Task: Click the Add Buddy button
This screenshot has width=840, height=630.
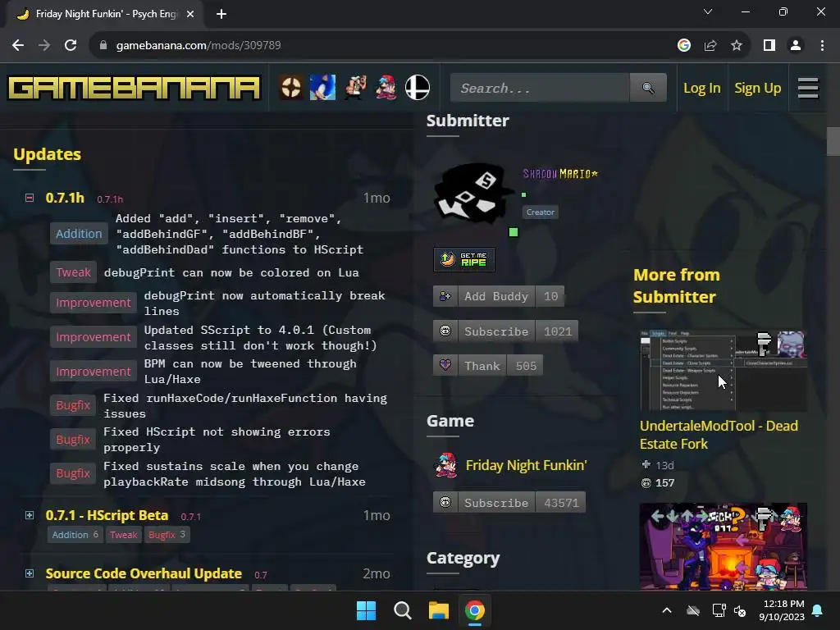Action: click(499, 296)
